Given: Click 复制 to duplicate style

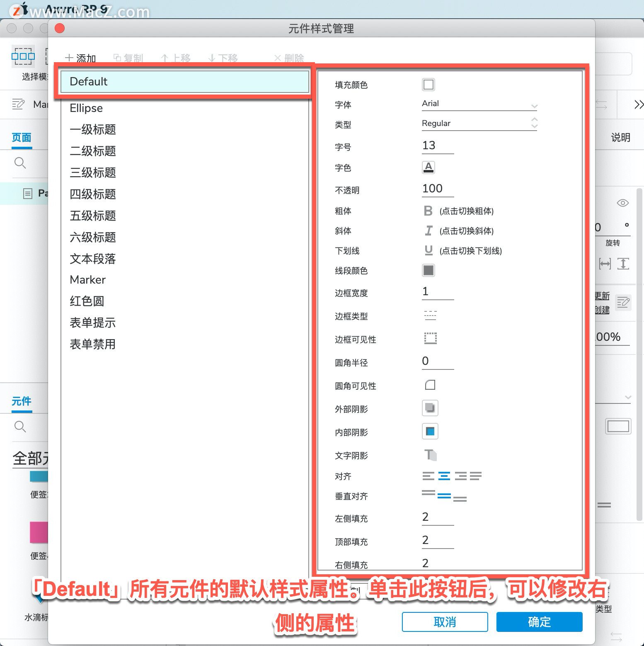Looking at the screenshot, I should 128,58.
